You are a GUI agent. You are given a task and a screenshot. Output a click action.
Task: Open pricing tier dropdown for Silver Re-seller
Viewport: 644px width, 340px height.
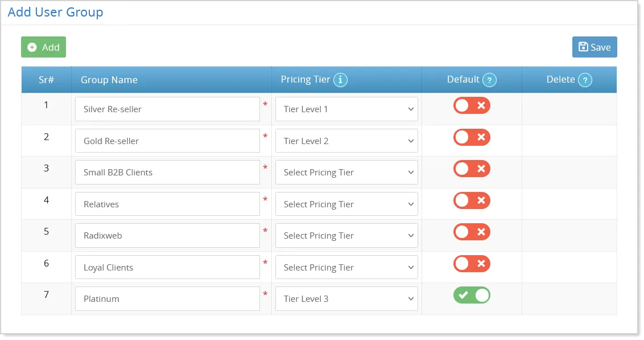(x=346, y=109)
